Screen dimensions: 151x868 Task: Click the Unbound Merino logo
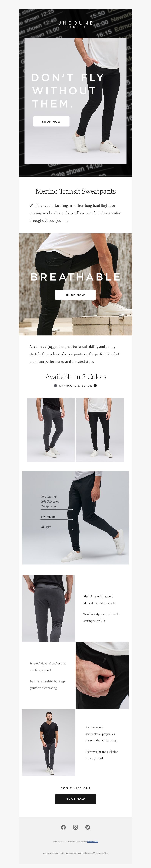coord(76,24)
